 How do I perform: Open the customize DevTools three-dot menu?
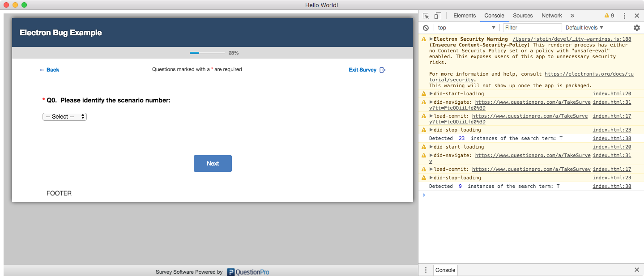(624, 15)
